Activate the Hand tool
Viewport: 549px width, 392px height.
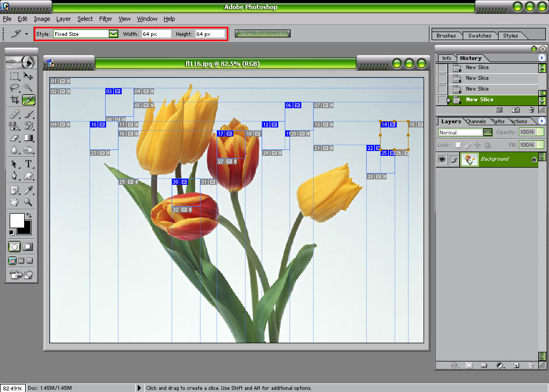(x=14, y=202)
